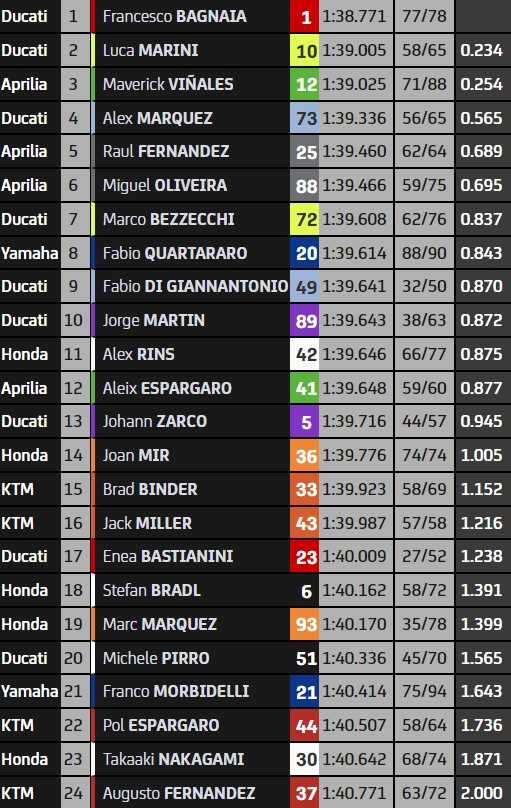Select Augusto FERNANDEZ rider name
This screenshot has width=511, height=808.
(179, 793)
